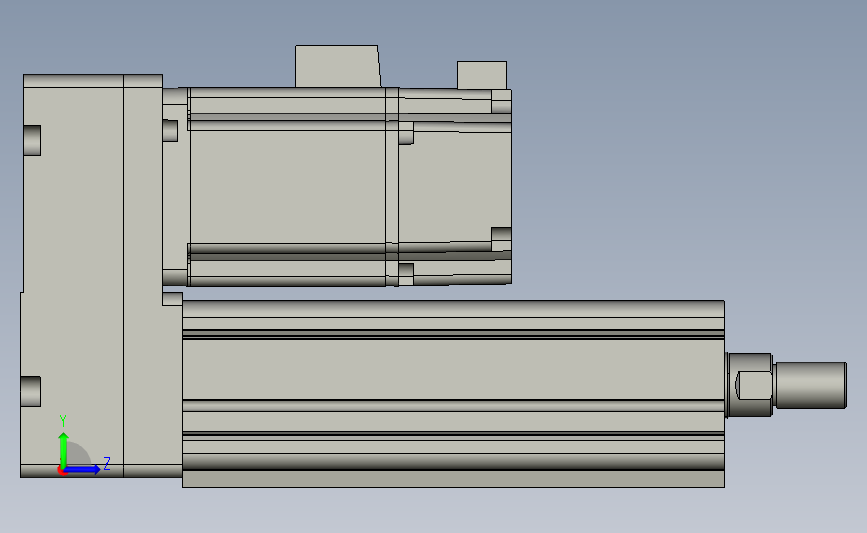Click the "Z" axis label
The width and height of the screenshot is (867, 533).
(107, 463)
